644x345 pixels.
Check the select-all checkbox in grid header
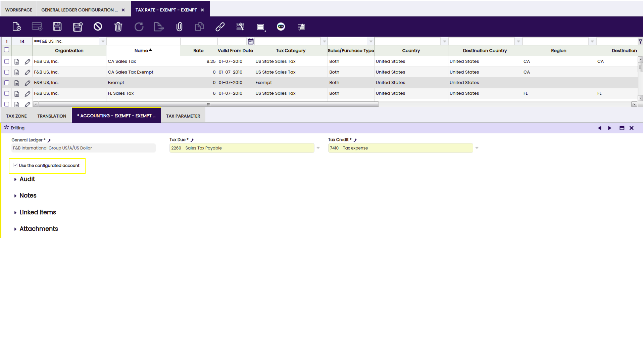(x=6, y=50)
